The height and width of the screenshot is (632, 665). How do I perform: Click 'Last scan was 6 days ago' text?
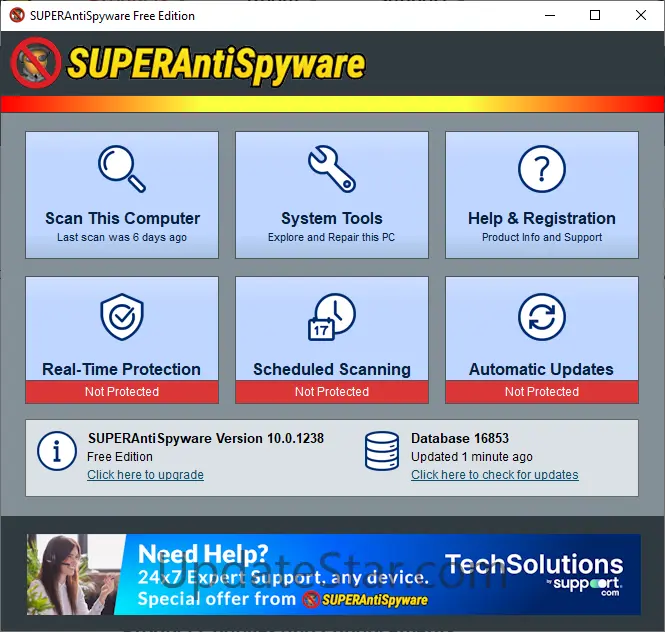tap(122, 237)
